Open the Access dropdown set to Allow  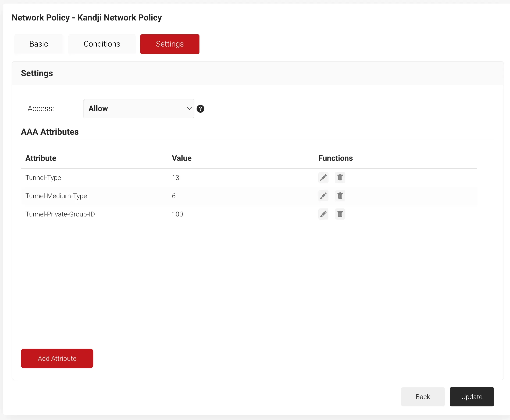point(138,109)
